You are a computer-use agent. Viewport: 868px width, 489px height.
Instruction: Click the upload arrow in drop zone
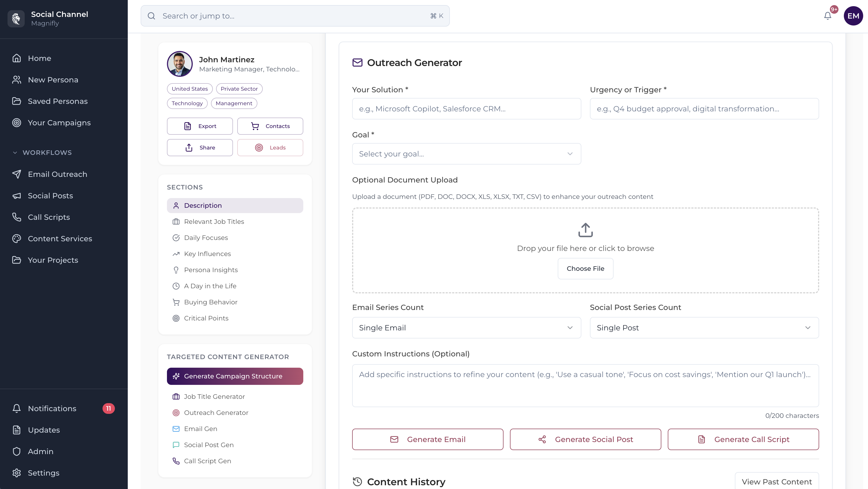(585, 230)
